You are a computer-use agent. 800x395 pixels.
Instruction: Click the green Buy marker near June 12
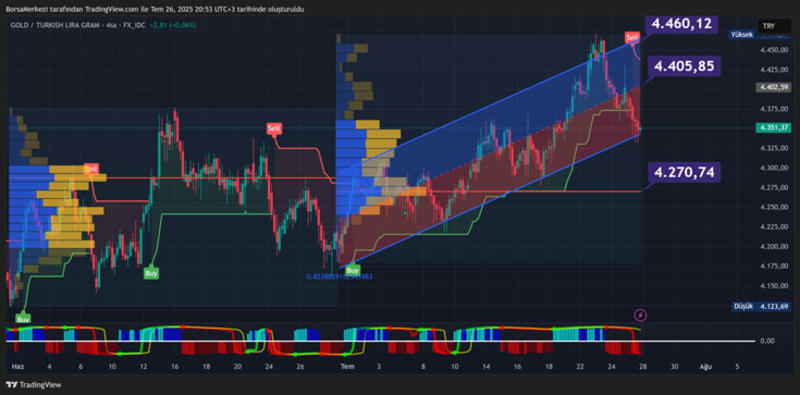[151, 273]
